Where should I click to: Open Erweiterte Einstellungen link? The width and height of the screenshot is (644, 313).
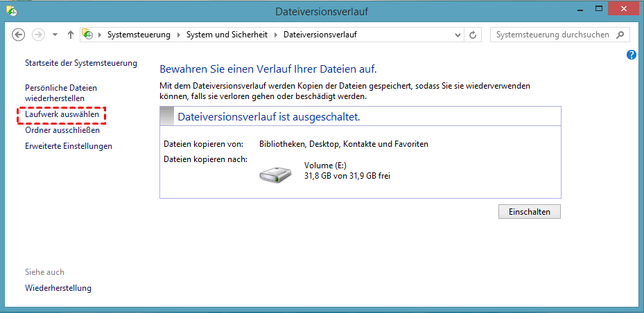coord(69,146)
